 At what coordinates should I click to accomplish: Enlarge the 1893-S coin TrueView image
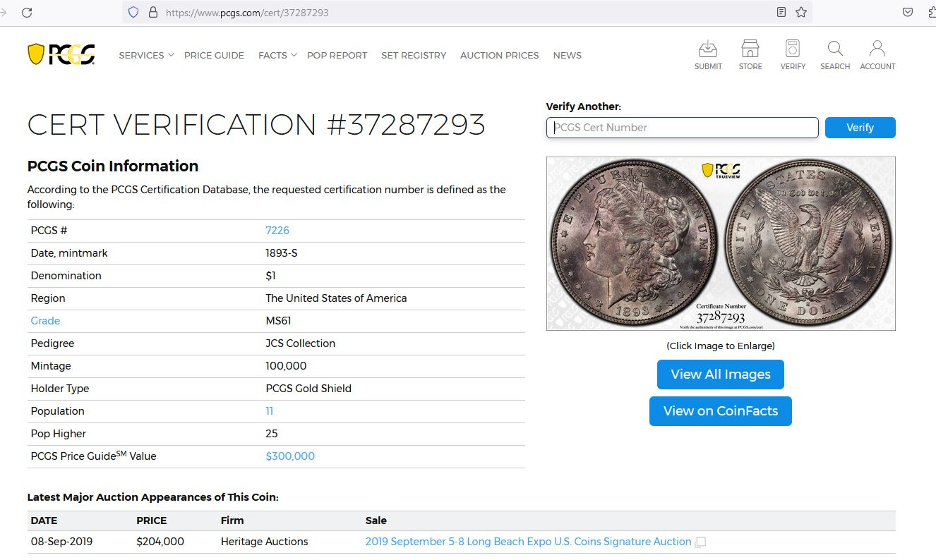[x=721, y=243]
